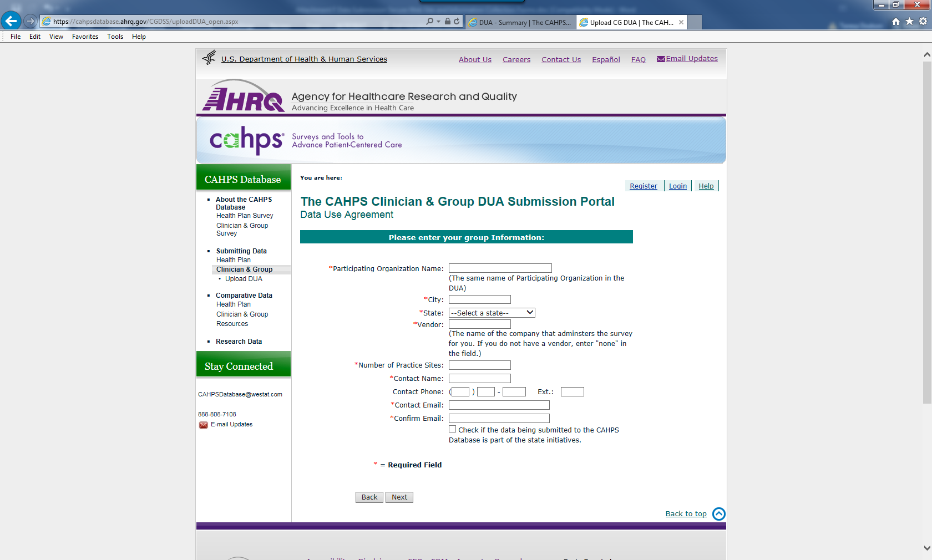
Task: Click the Back to top circular arrow icon
Action: click(x=719, y=514)
